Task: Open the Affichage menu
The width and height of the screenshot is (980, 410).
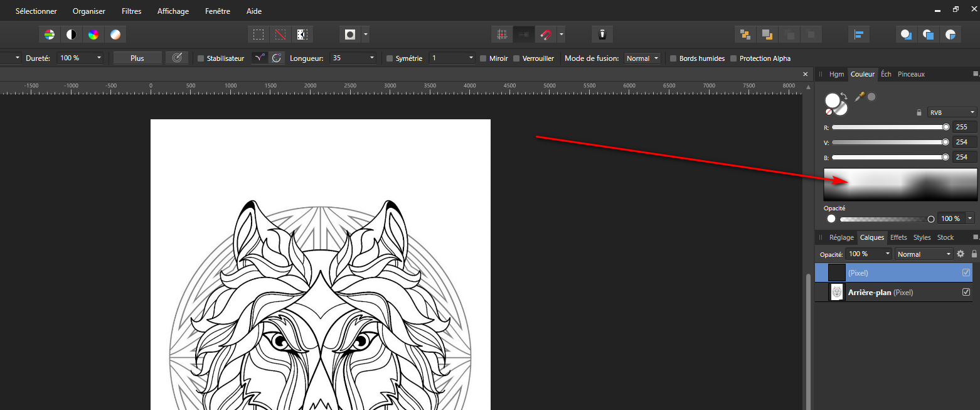Action: pos(173,11)
